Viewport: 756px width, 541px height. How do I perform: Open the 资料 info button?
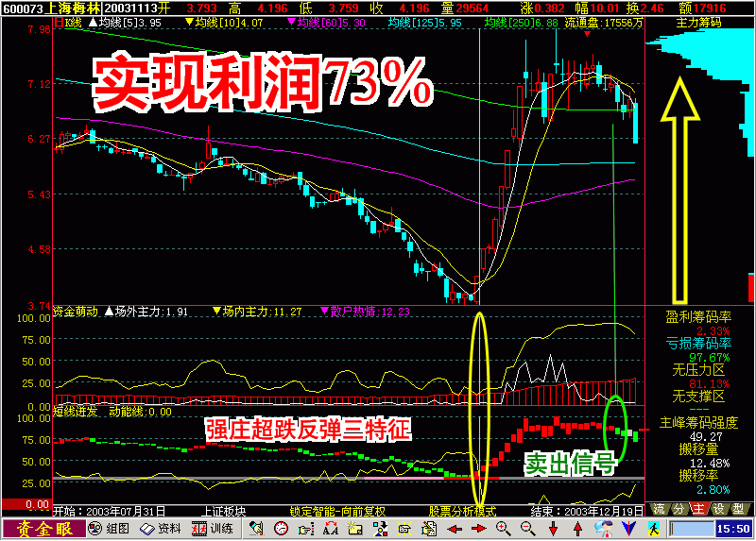tap(160, 529)
